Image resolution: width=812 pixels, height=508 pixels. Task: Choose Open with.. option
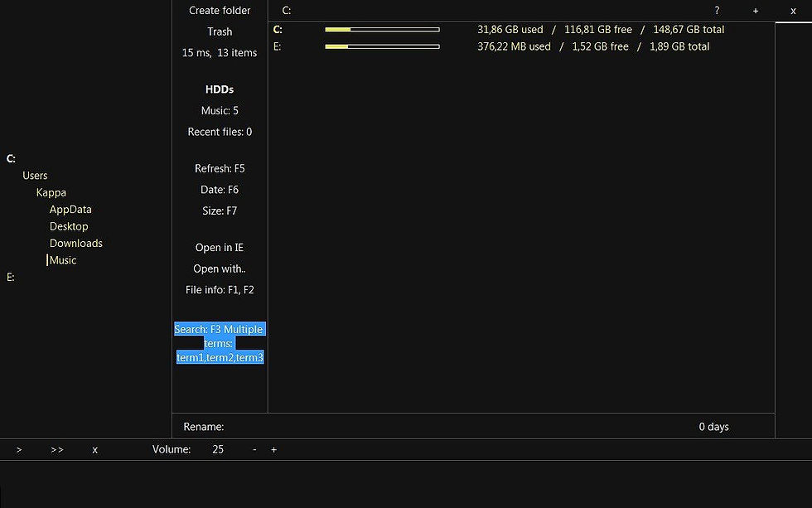point(220,269)
